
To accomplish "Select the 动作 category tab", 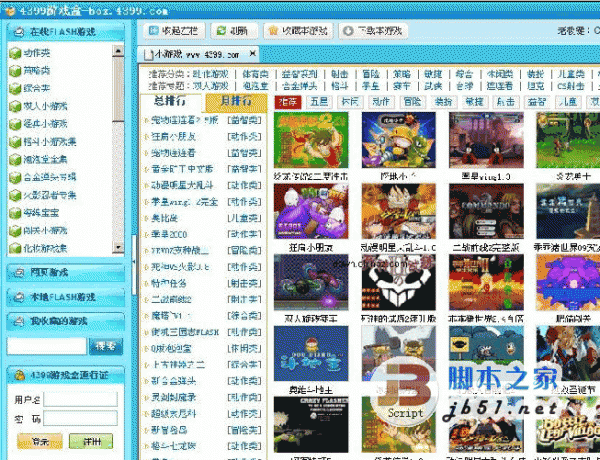I will 381,102.
